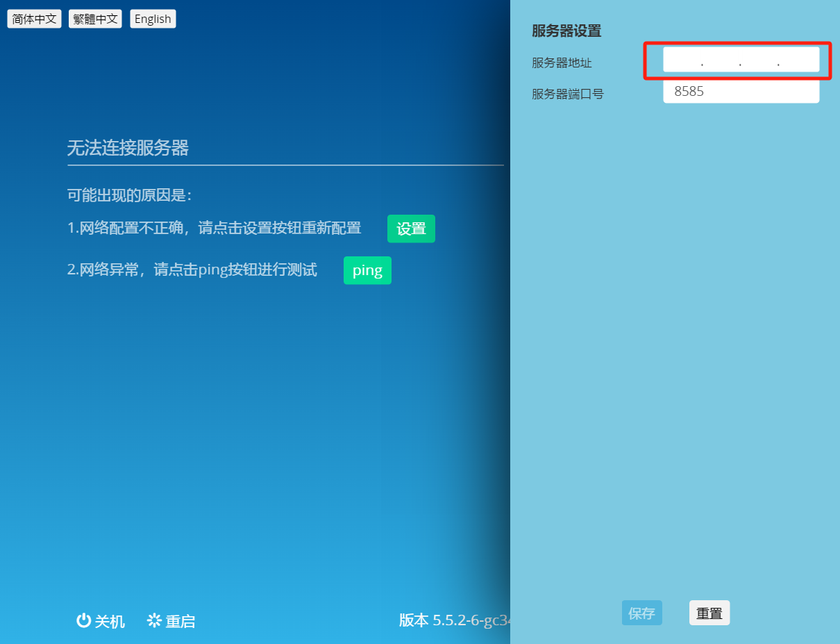
Task: Click the 无法连接服务器 heading
Action: [x=128, y=147]
